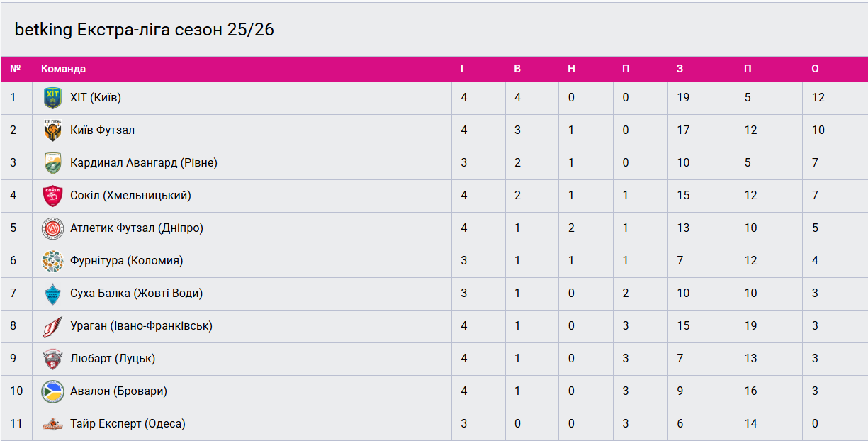Click the Сокіл (Хмельницький) team logo

pos(52,196)
